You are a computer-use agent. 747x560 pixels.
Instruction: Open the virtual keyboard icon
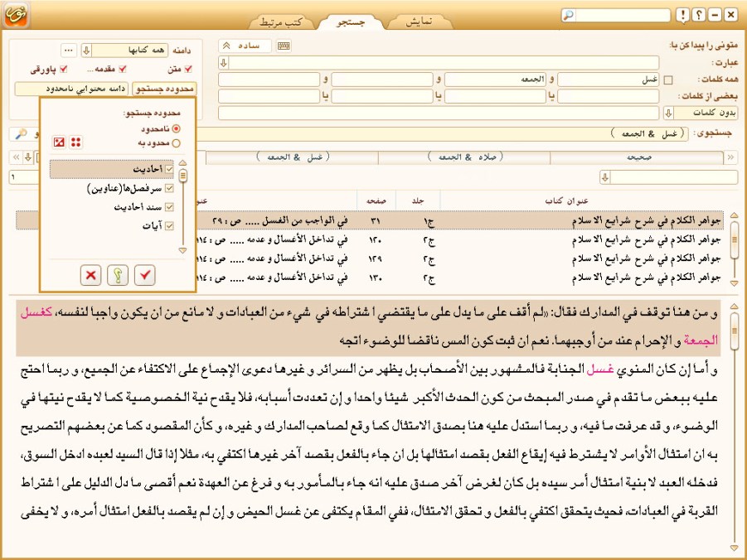(x=284, y=46)
